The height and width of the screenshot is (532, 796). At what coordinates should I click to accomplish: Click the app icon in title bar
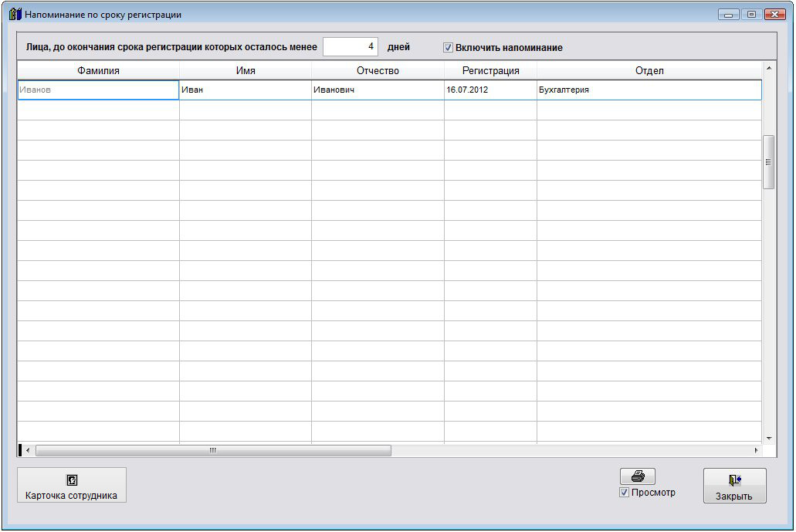[15, 14]
